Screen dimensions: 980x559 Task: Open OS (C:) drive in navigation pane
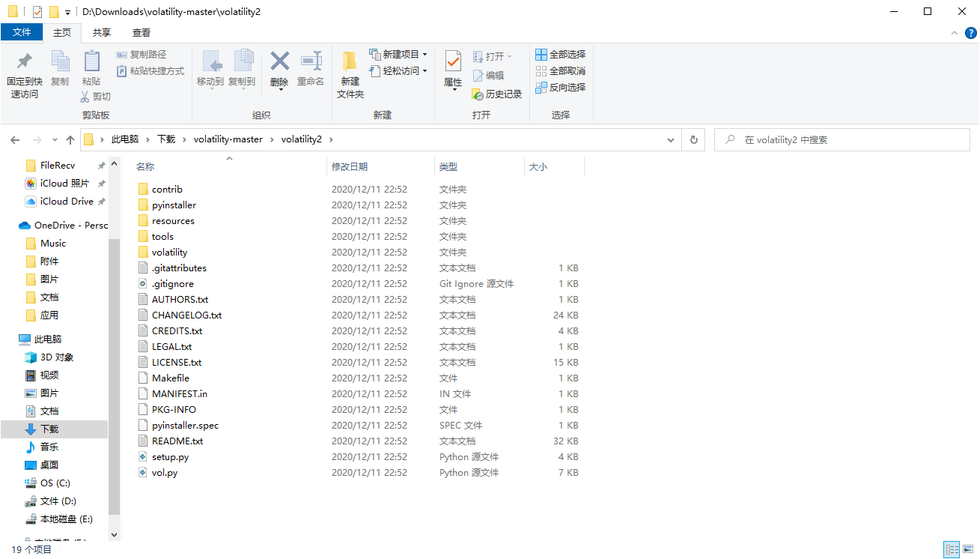[x=48, y=483]
